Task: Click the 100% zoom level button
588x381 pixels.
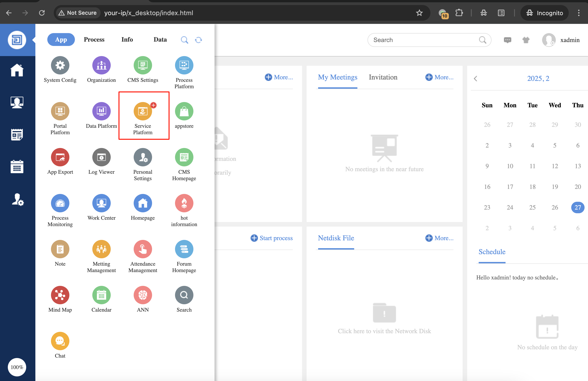Action: (17, 367)
